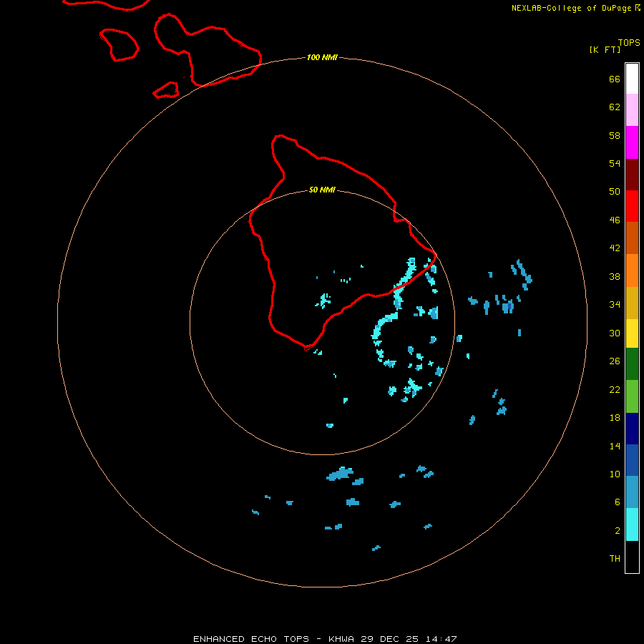644x644 pixels.
Task: Click the 50 NMI range ring label
Action: pos(322,190)
